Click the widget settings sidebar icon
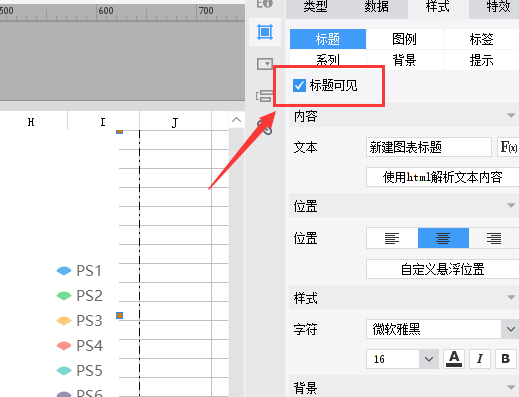Image resolution: width=519 pixels, height=397 pixels. point(264,96)
